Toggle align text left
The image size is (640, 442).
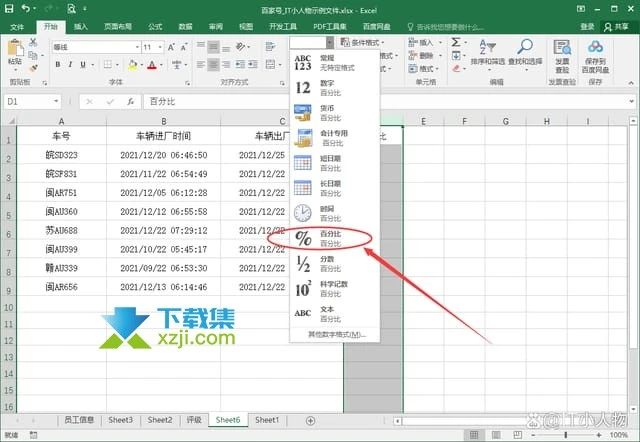pos(201,64)
